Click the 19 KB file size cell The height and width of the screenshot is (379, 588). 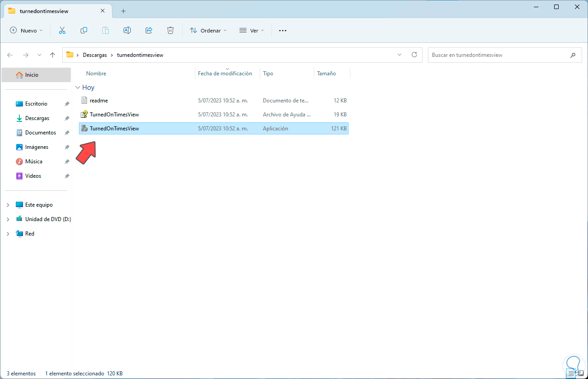[340, 115]
